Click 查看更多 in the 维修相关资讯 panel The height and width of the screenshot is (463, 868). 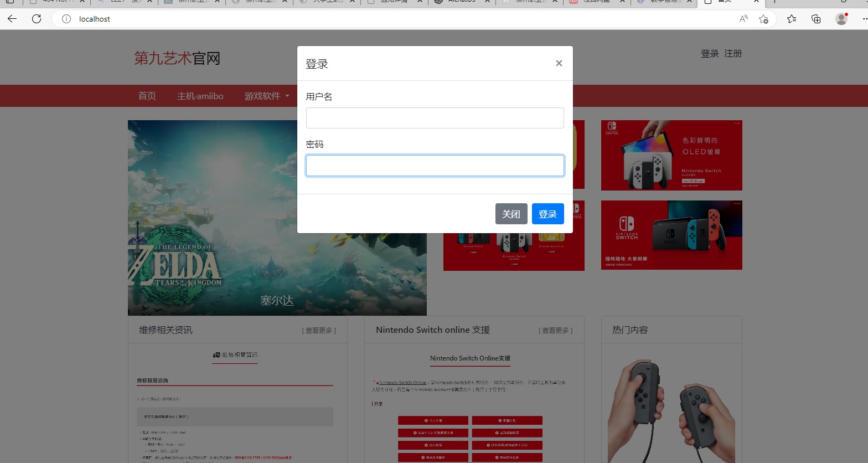319,331
